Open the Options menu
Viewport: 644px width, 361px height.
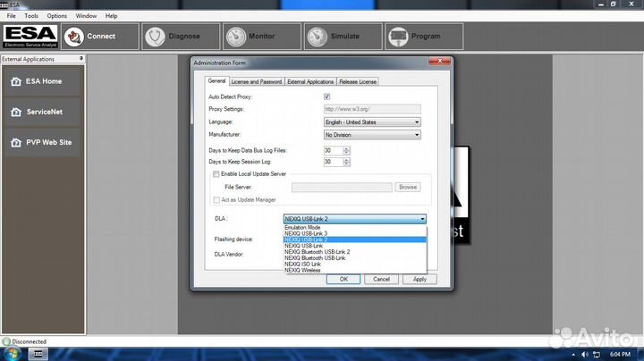coord(56,16)
